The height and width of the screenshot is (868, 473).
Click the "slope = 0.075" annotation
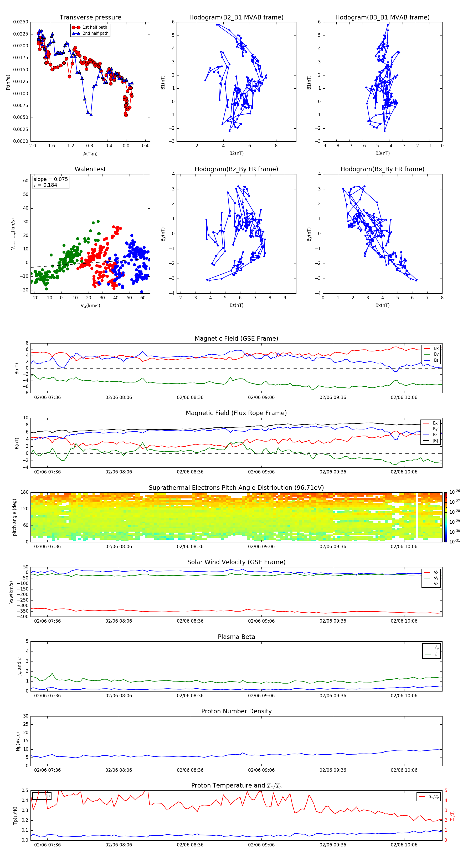tap(51, 179)
